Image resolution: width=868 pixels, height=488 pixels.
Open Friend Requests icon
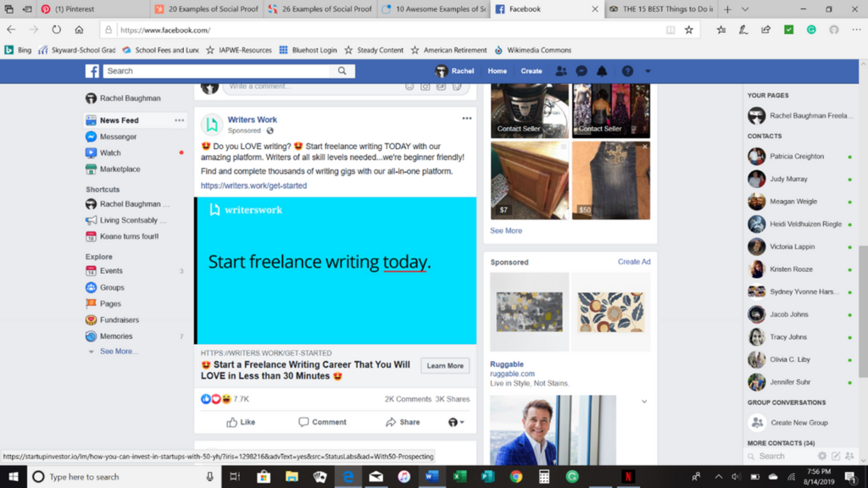point(561,71)
